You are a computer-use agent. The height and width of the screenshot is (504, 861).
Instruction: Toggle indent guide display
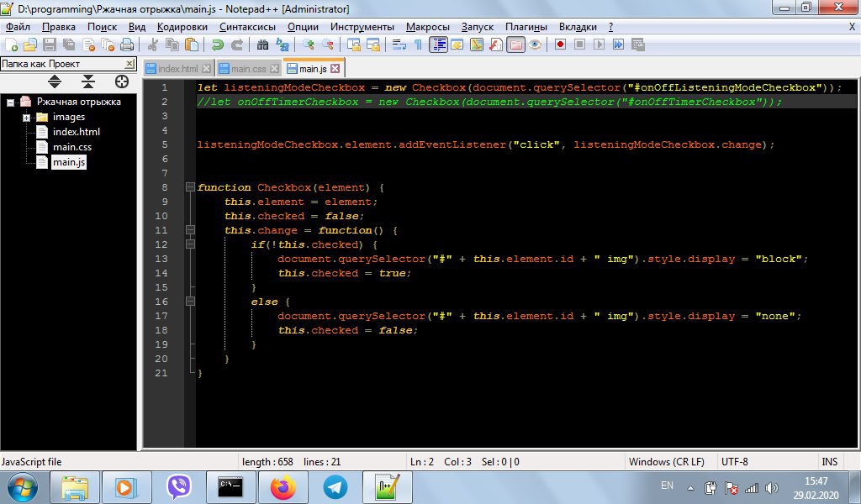[438, 45]
